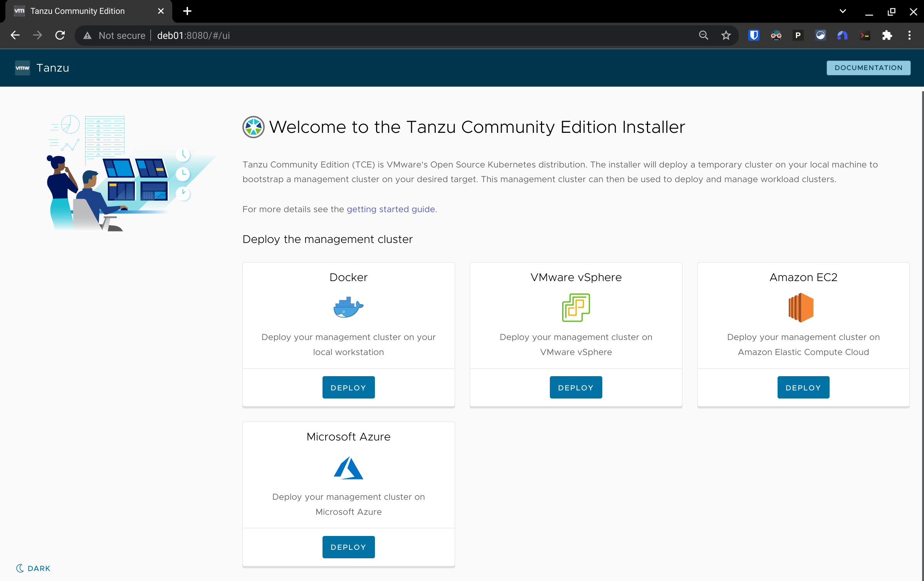This screenshot has height=581, width=924.
Task: Click the Microsoft Azure logo icon
Action: point(348,467)
